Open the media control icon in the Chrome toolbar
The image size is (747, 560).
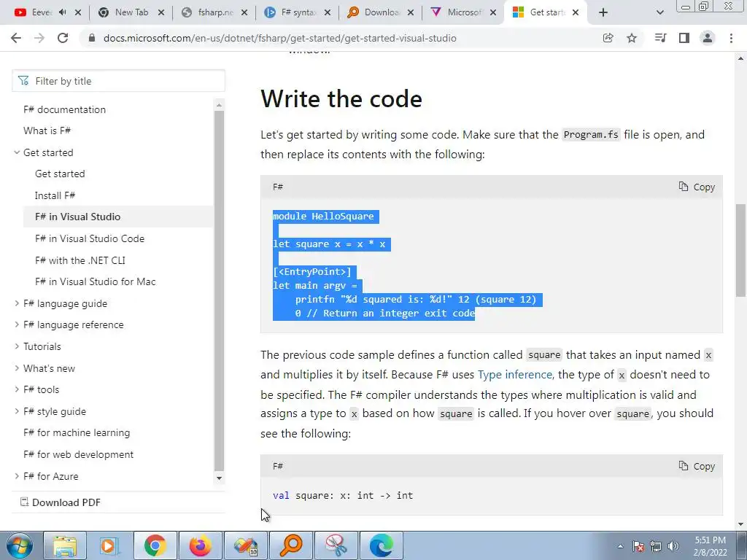pos(660,38)
